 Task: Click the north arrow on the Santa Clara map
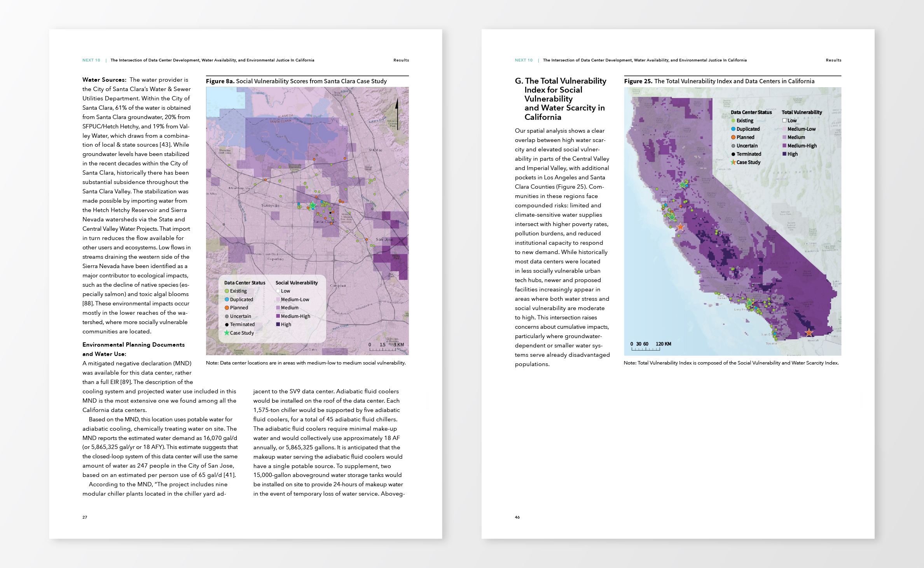click(x=397, y=114)
